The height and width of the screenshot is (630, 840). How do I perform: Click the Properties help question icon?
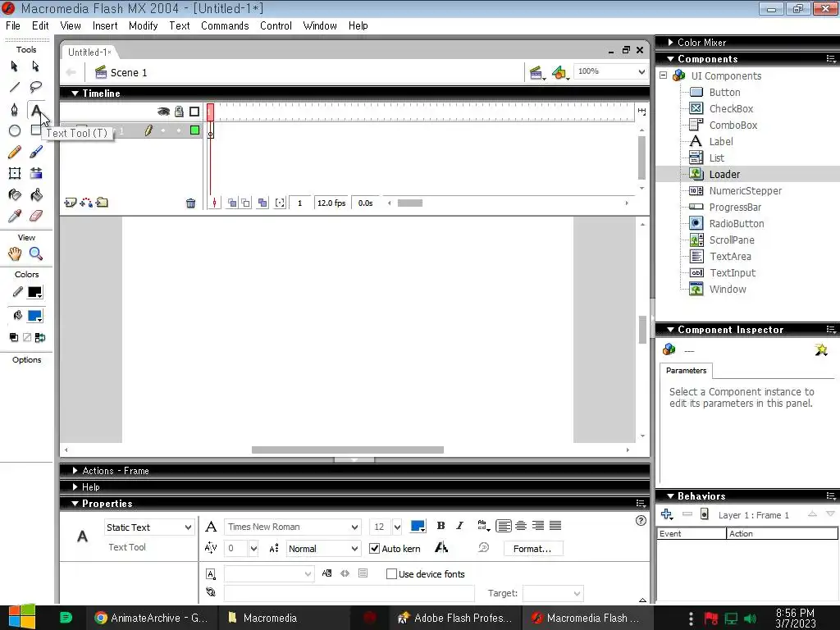641,520
